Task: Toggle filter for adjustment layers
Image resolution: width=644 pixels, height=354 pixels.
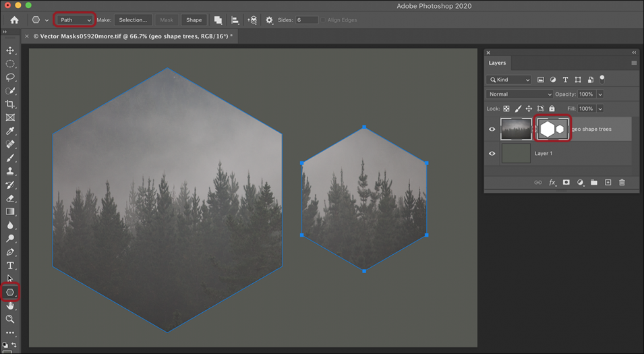Action: pos(553,80)
